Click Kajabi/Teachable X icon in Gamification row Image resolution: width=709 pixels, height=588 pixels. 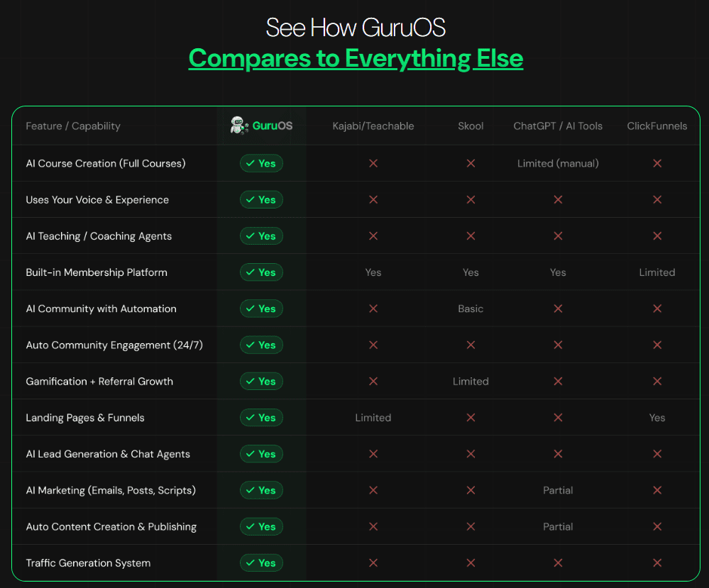pos(373,382)
